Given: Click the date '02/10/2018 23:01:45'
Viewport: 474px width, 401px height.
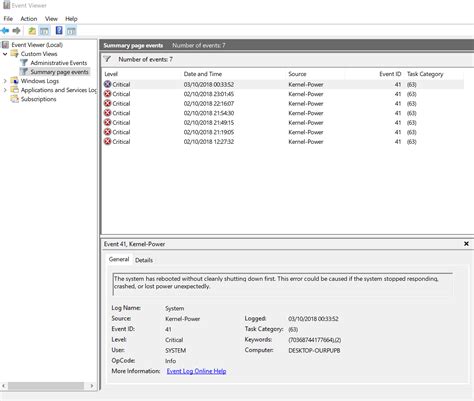Looking at the screenshot, I should tap(209, 94).
